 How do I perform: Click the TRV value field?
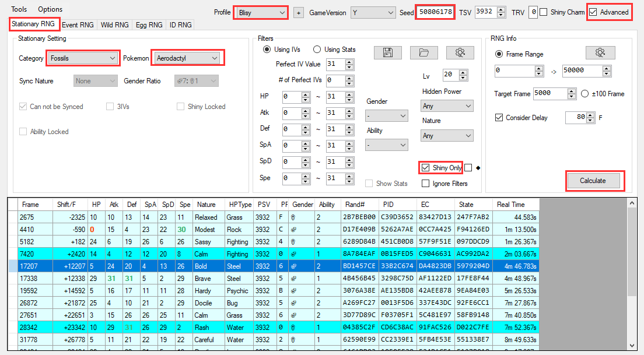pyautogui.click(x=533, y=12)
